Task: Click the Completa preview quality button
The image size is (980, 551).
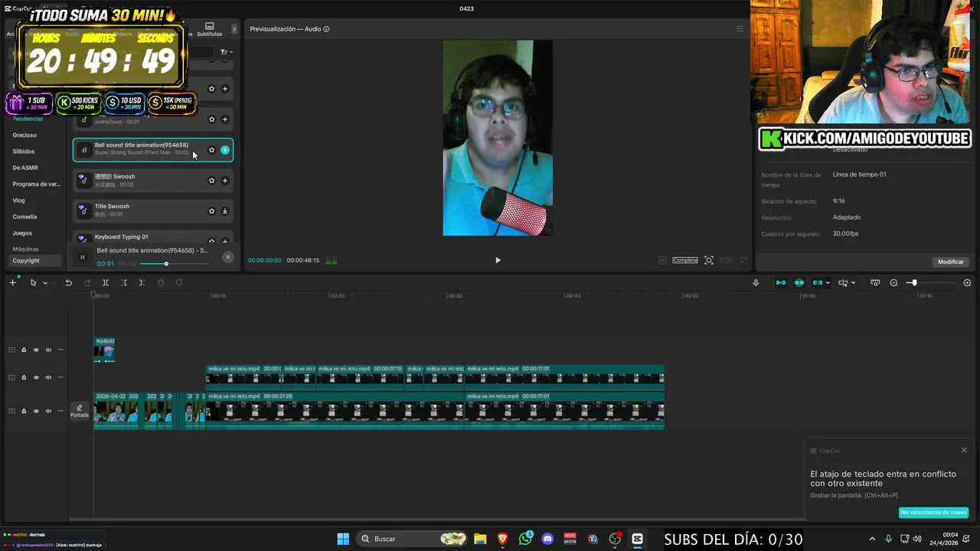Action: [685, 260]
